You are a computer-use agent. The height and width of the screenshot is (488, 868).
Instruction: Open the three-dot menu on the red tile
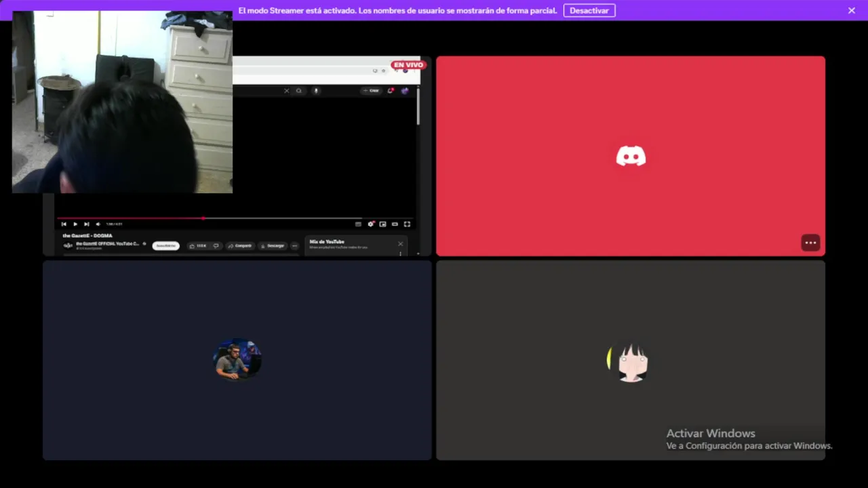point(810,243)
